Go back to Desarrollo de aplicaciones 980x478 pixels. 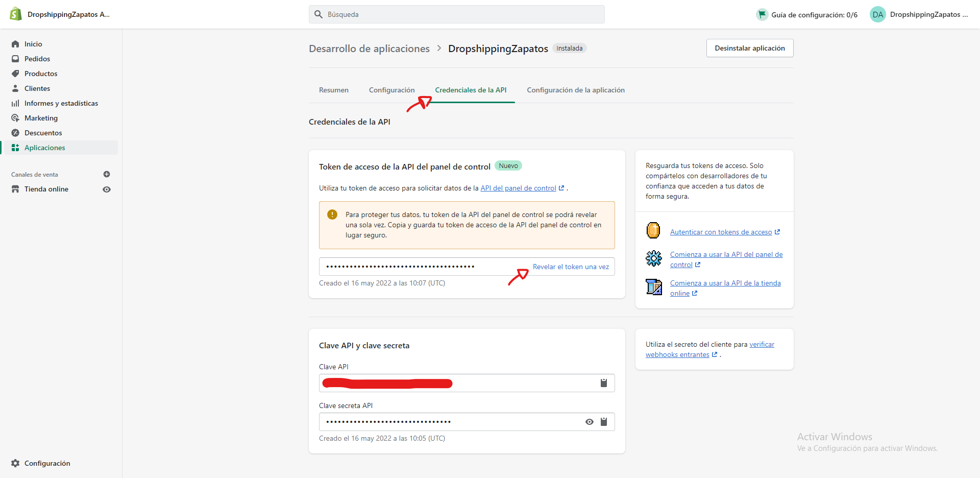(x=369, y=49)
